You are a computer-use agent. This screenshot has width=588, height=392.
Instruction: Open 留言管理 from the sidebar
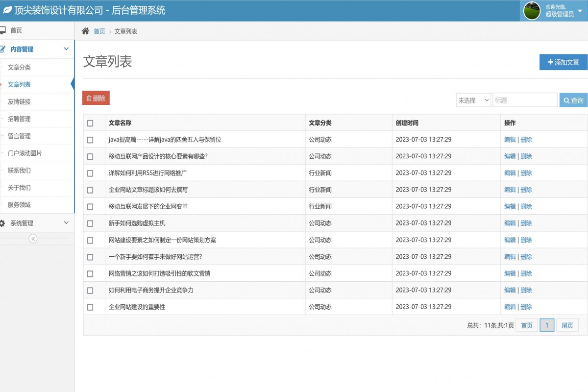pyautogui.click(x=19, y=136)
